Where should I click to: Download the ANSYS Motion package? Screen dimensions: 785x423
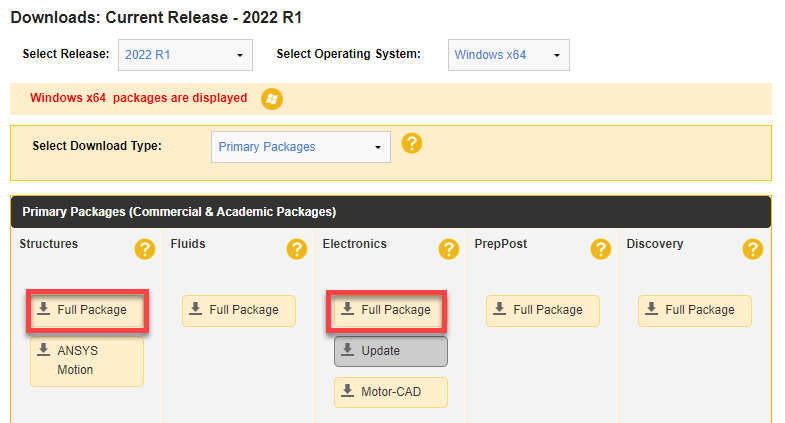tap(87, 361)
